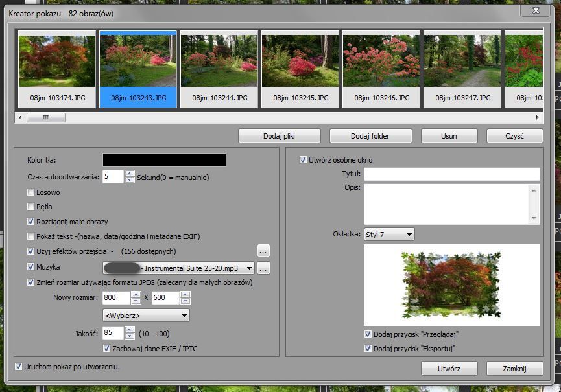Click the browse button for transition effects
Image resolution: width=561 pixels, height=392 pixels.
coord(263,251)
